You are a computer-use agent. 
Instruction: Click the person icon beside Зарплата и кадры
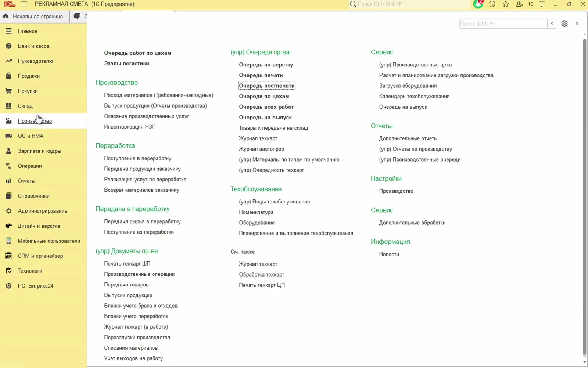point(8,151)
